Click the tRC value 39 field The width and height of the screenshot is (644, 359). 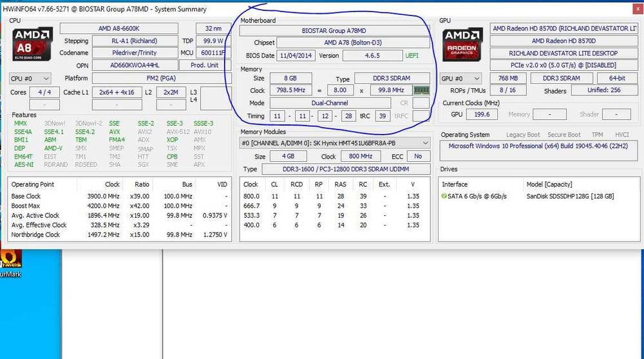pyautogui.click(x=383, y=116)
